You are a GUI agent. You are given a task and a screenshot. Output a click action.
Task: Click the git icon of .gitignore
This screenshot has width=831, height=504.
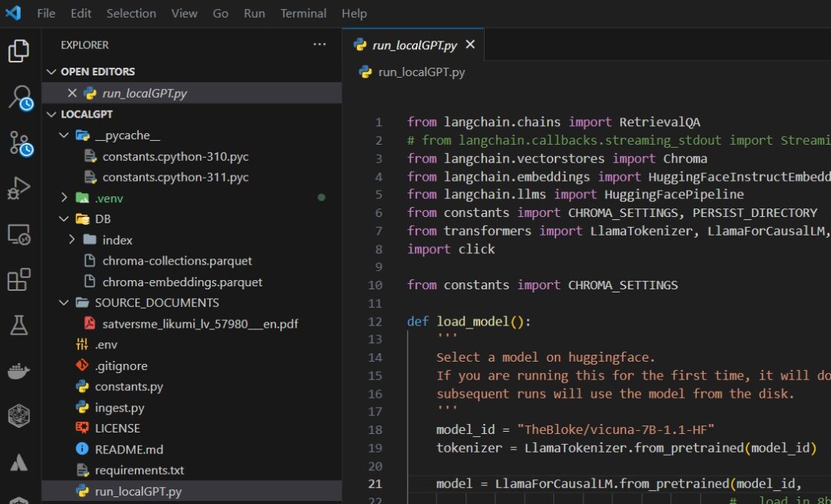(x=82, y=365)
